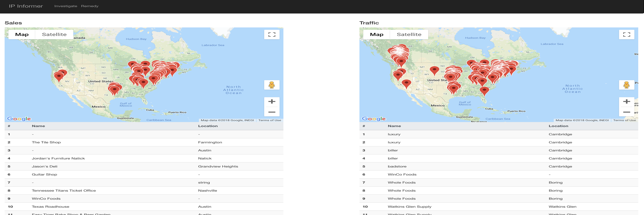Switch Traffic map to Satellite view
This screenshot has height=215, width=644.
pyautogui.click(x=409, y=35)
